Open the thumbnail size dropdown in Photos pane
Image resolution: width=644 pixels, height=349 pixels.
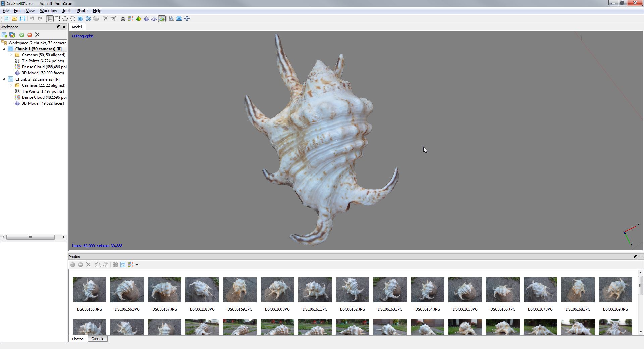pos(137,265)
